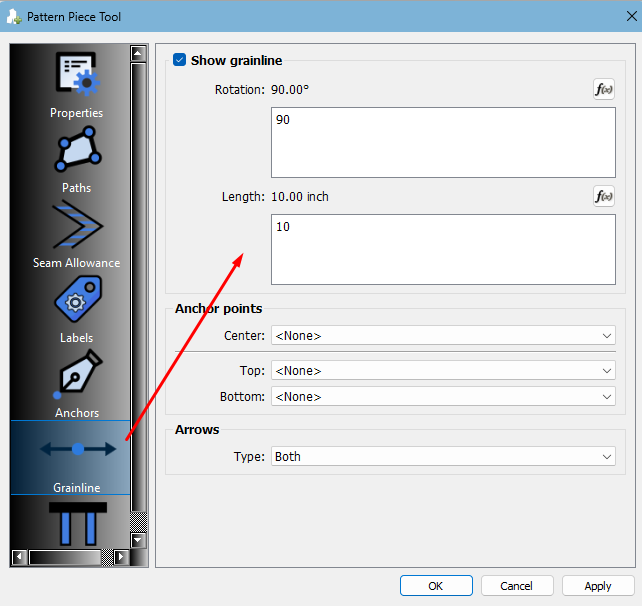This screenshot has width=642, height=606.
Task: Open the Properties section icon
Action: pyautogui.click(x=77, y=78)
